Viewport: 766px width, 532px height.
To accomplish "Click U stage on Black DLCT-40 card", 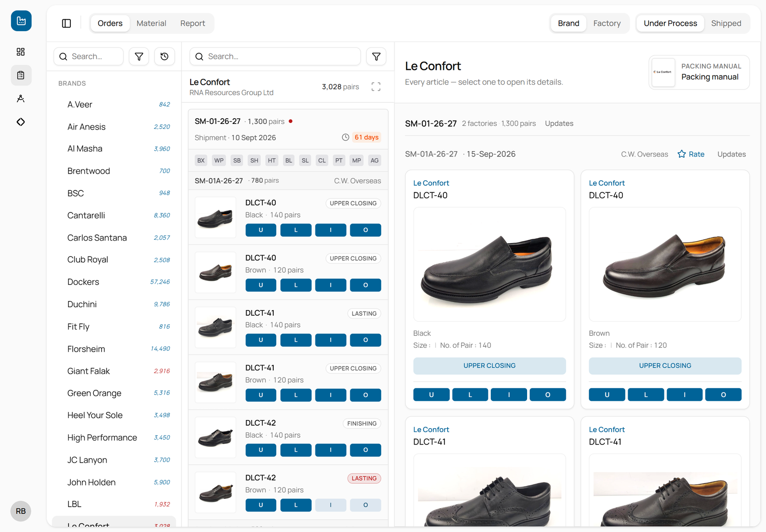I will (431, 395).
